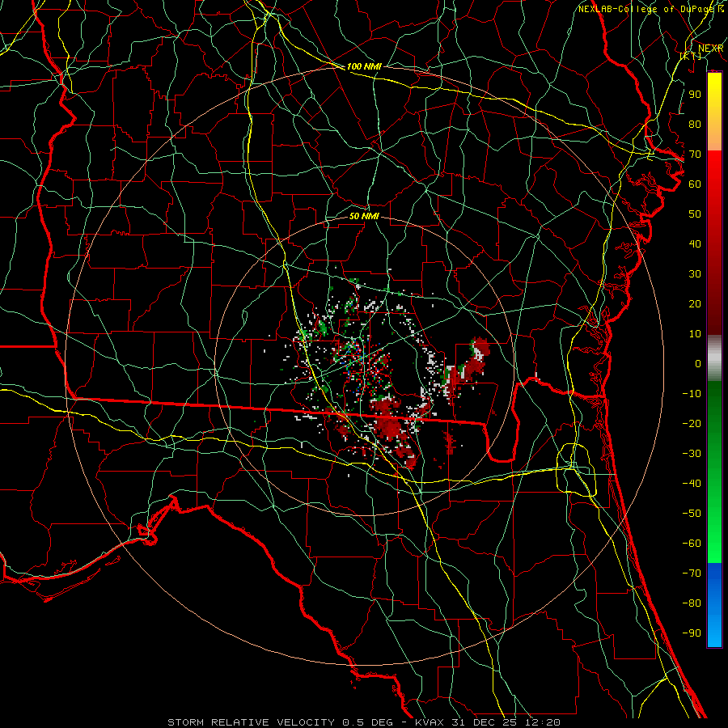Click the 0 value on velocity scale
The height and width of the screenshot is (728, 728).
pyautogui.click(x=698, y=364)
